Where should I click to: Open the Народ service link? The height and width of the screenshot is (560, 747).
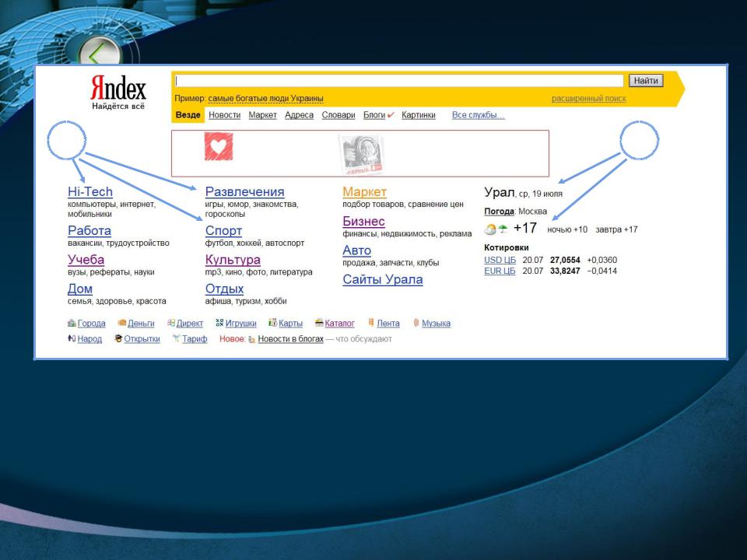(89, 339)
